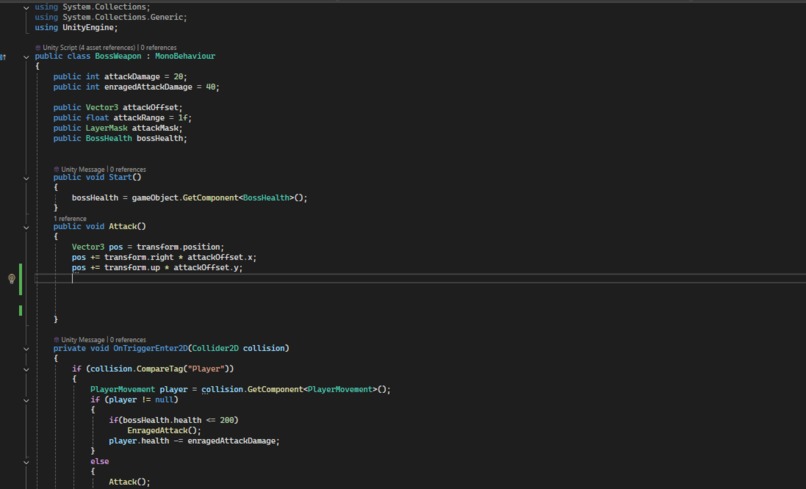Collapse the if (player != null) block
The height and width of the screenshot is (489, 806).
click(x=26, y=400)
